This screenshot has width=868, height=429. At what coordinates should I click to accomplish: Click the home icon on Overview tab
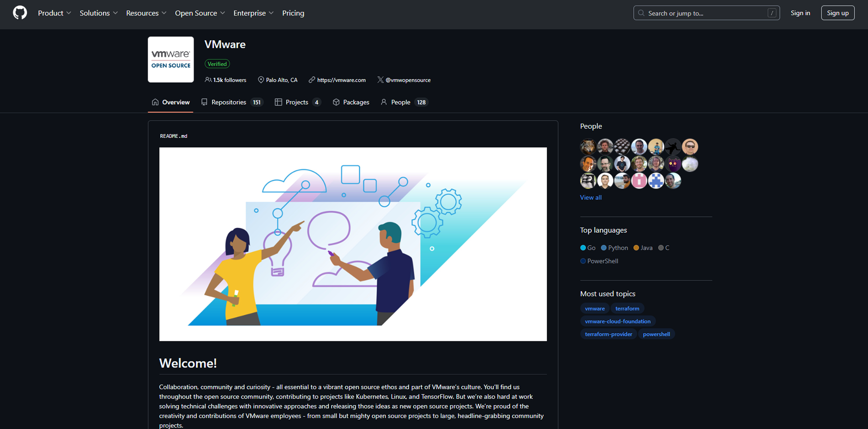155,102
